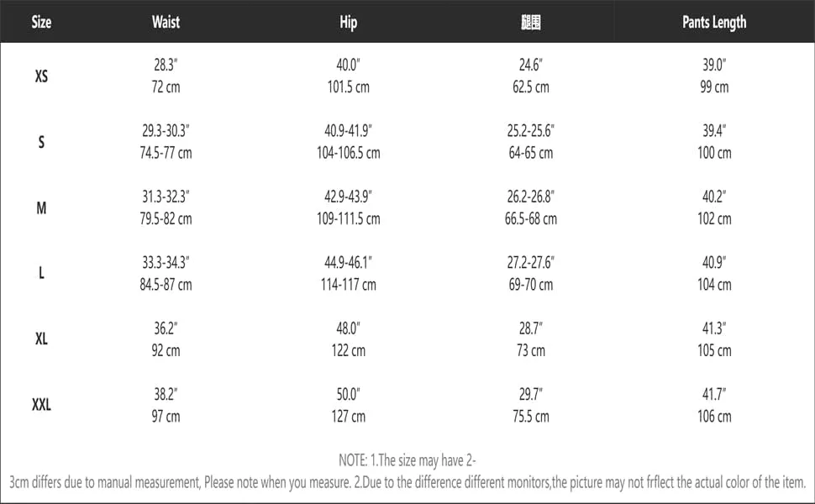This screenshot has width=815, height=504.
Task: Select the L size row label
Action: (x=41, y=273)
